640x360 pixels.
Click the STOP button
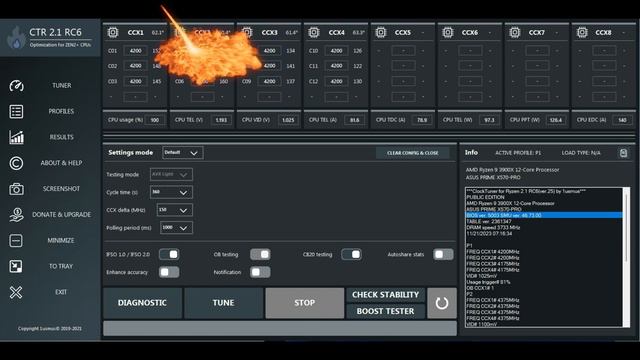[x=304, y=303]
